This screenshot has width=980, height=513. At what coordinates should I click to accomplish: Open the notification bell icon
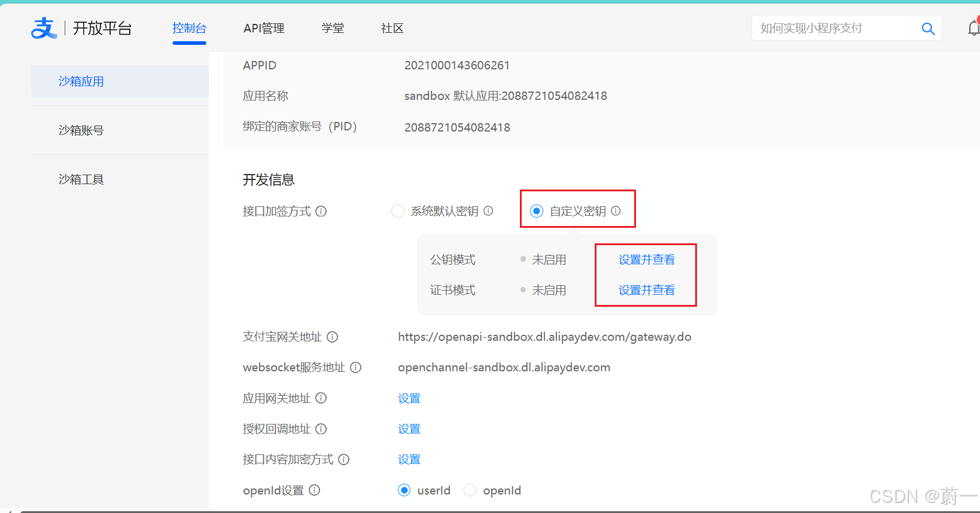(974, 28)
